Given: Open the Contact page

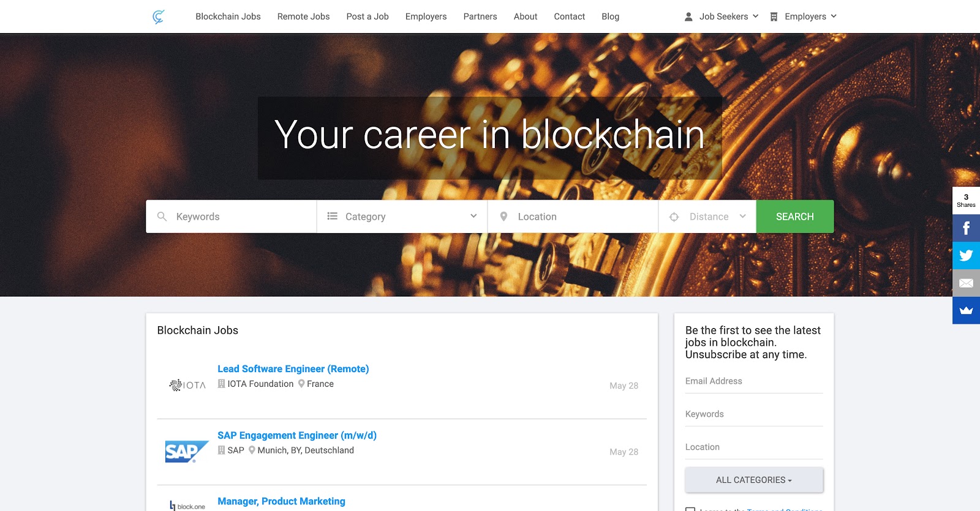Looking at the screenshot, I should click(x=570, y=17).
